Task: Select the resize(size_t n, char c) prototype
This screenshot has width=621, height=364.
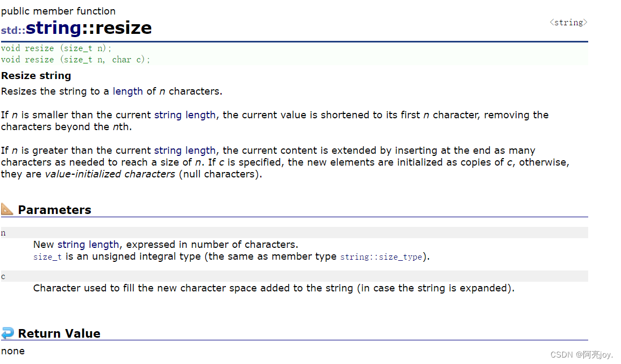Action: point(75,60)
